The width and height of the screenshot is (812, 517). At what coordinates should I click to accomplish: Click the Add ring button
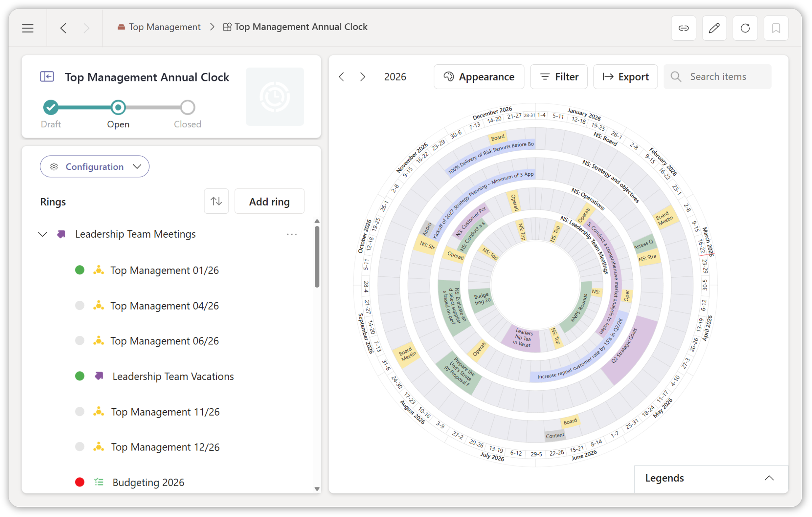[269, 202]
